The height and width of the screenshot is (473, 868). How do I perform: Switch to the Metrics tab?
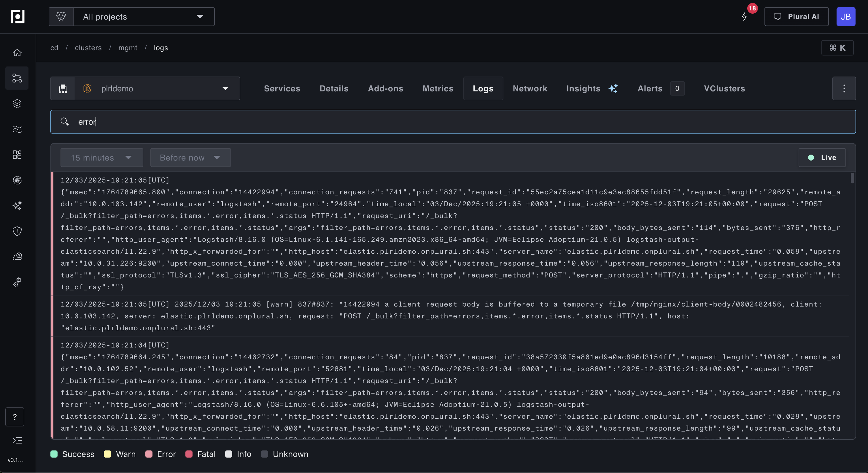[438, 88]
